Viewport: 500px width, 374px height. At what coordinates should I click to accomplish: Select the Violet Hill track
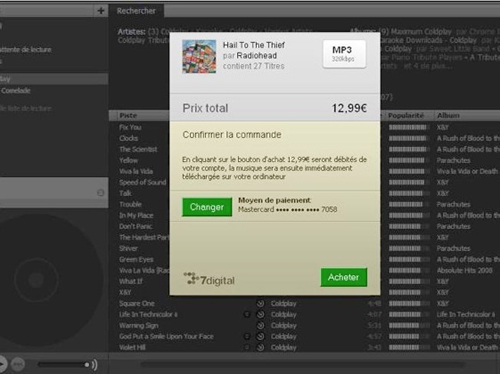[x=133, y=347]
